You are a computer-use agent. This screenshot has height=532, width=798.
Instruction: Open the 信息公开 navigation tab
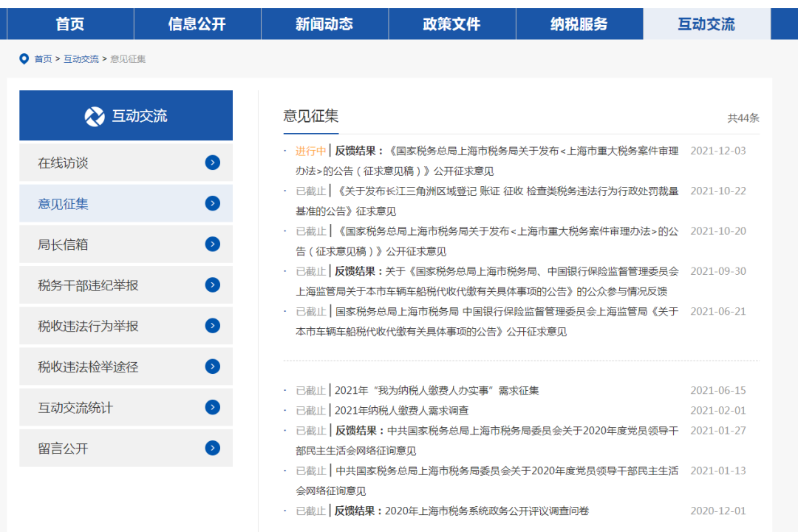(x=197, y=24)
